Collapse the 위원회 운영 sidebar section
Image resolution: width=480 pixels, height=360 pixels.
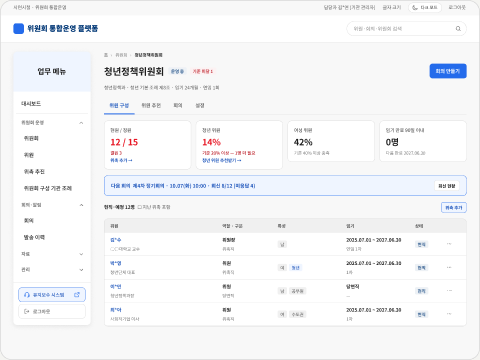[x=52, y=123]
